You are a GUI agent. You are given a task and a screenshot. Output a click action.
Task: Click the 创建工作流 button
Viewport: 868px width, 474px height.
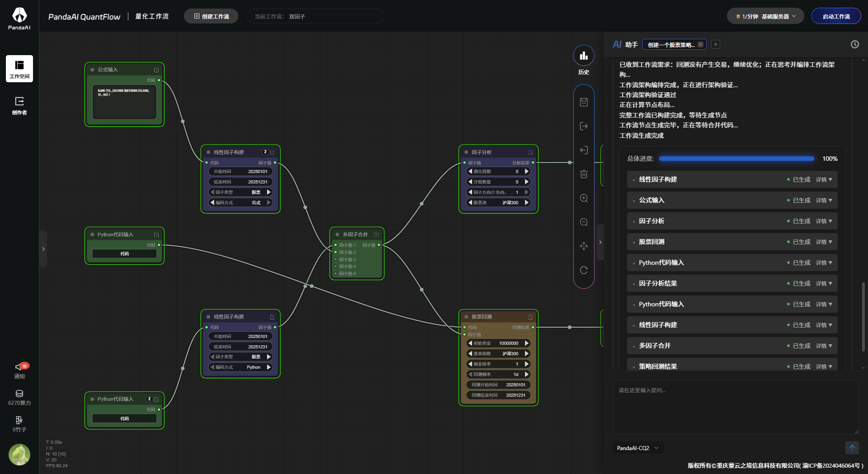(211, 16)
